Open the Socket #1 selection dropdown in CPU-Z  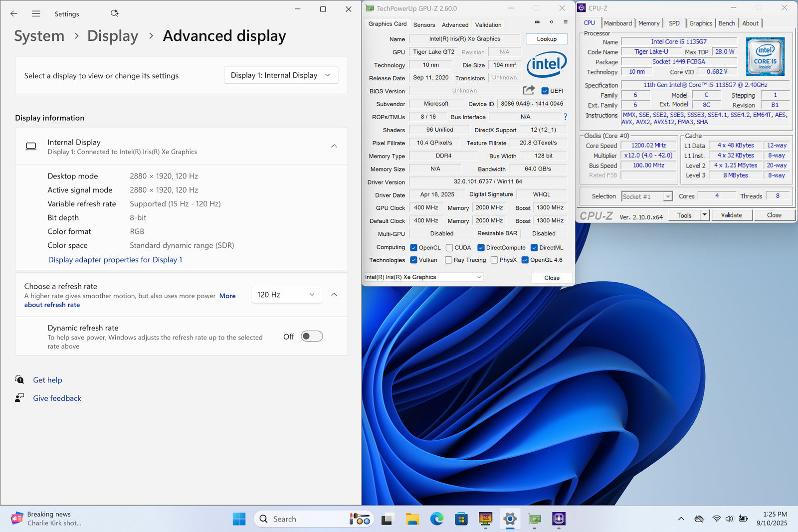click(x=647, y=196)
